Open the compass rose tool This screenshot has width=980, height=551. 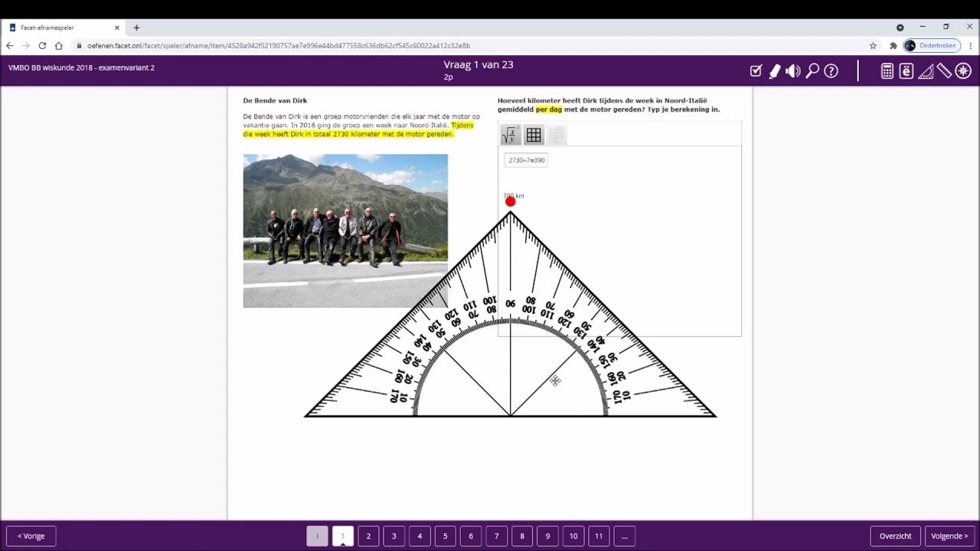[963, 71]
